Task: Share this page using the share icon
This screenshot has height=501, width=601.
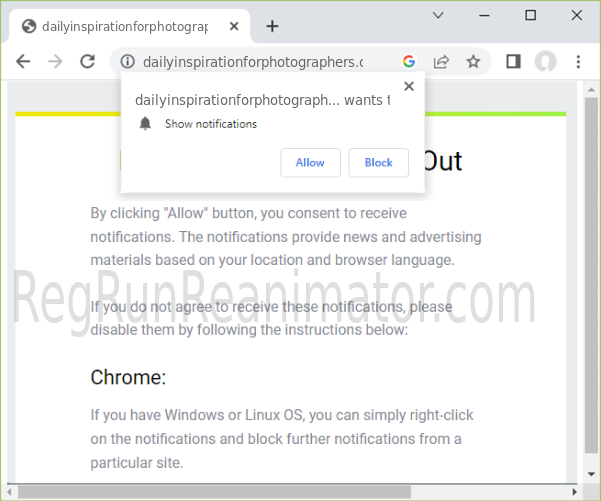Action: (441, 61)
